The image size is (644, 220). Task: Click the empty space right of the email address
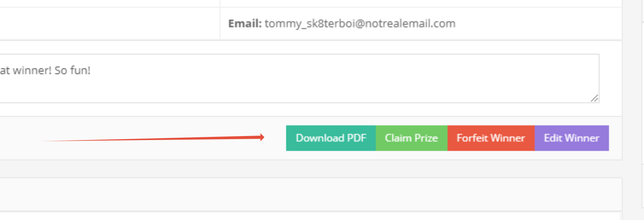pos(538,23)
